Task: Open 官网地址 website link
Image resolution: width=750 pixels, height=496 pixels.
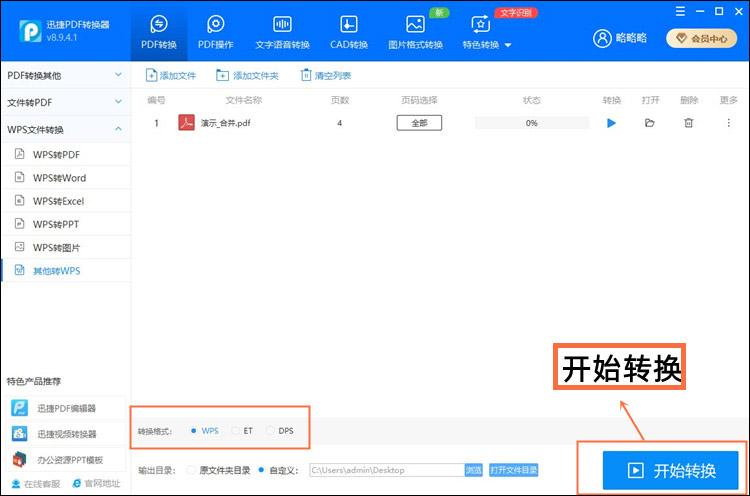Action: pos(96,484)
